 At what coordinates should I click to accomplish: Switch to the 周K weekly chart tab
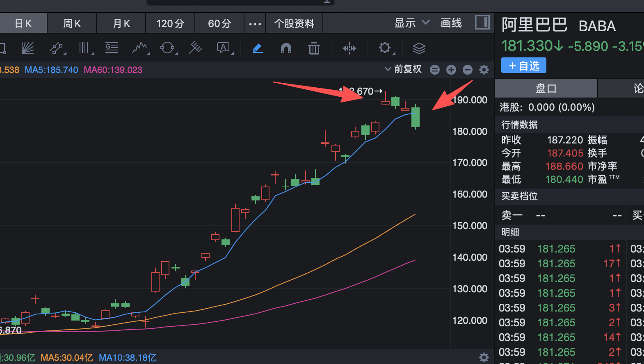(x=72, y=23)
